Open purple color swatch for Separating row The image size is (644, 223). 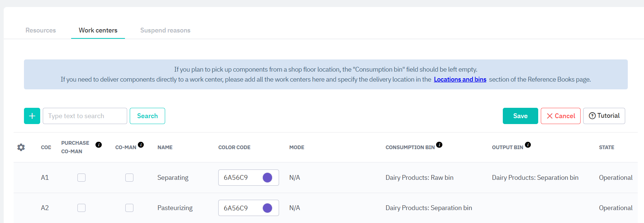(267, 178)
